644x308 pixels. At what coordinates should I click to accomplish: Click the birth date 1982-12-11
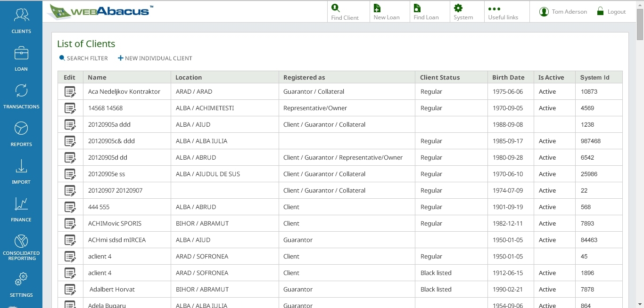[x=508, y=223]
